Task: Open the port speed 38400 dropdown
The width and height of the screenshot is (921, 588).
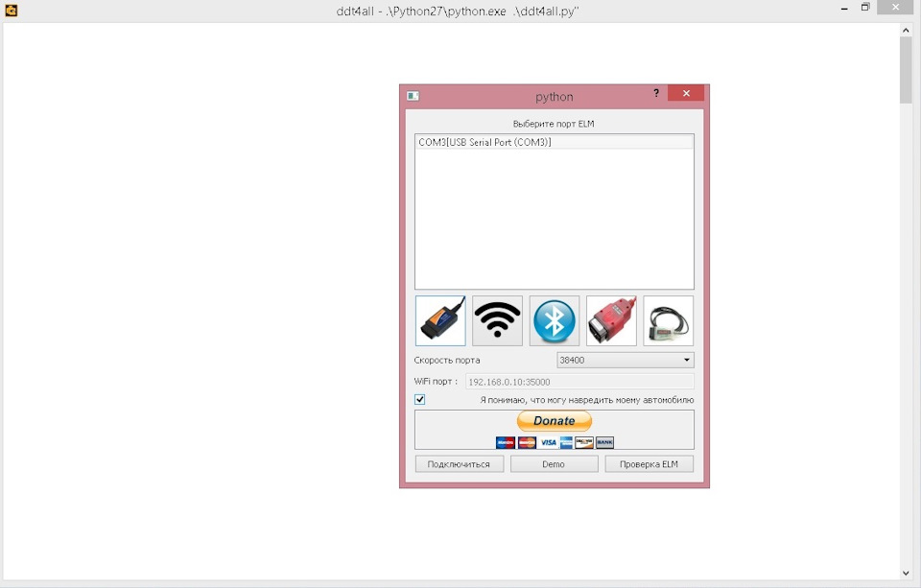Action: [625, 360]
